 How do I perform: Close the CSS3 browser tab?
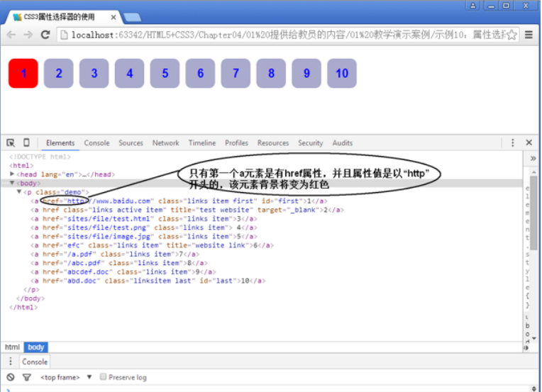tap(113, 17)
